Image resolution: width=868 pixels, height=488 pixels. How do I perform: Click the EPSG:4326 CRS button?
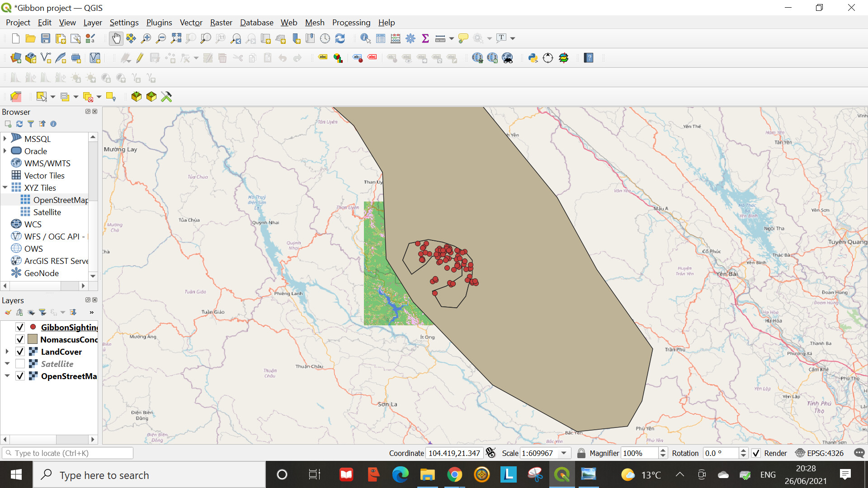point(820,453)
